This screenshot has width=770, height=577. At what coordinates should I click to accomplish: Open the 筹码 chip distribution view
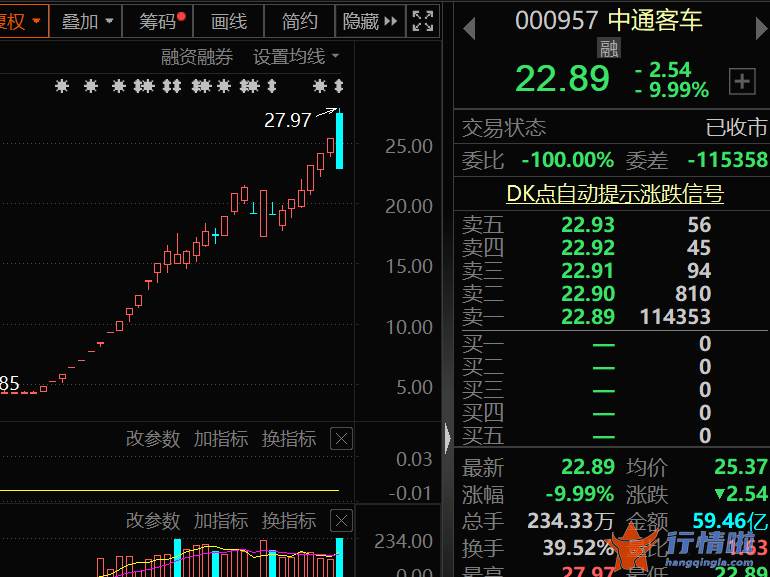click(158, 21)
